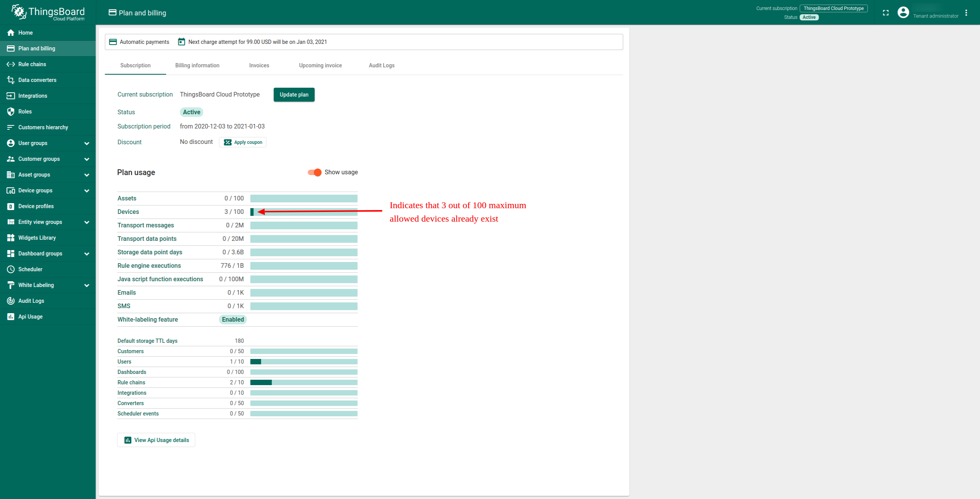Image resolution: width=980 pixels, height=499 pixels.
Task: Click the Data converters icon
Action: [x=11, y=80]
